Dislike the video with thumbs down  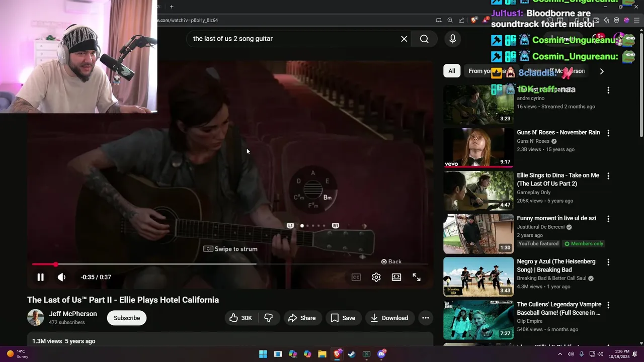(x=269, y=318)
